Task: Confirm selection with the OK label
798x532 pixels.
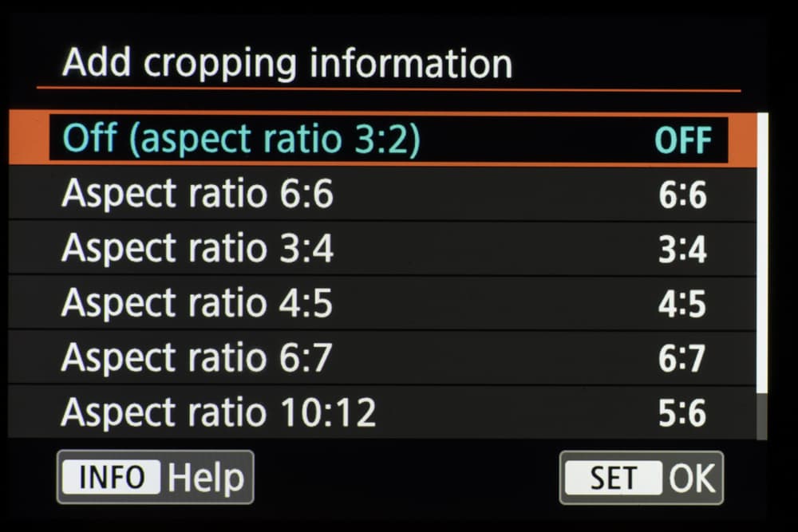Action: coord(691,478)
